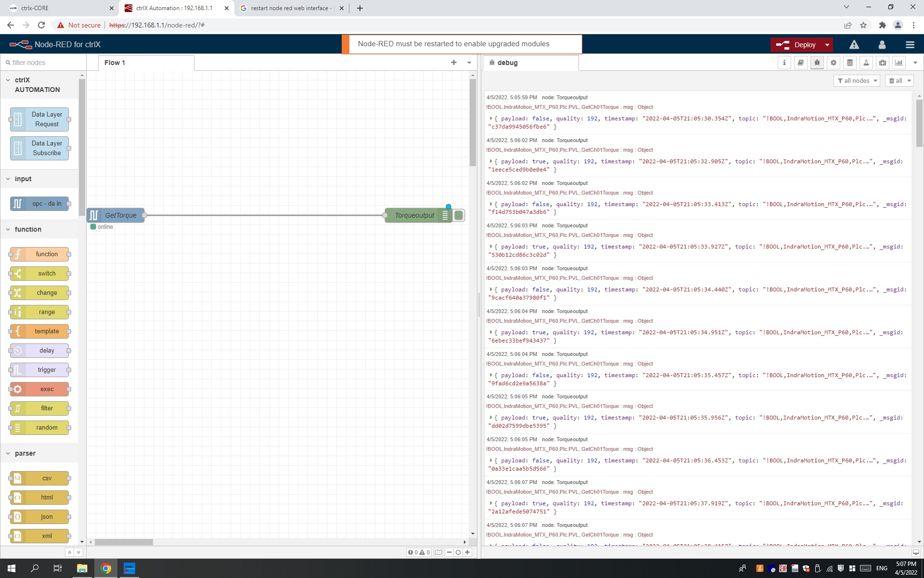Expand the first debug message with payload false

(x=490, y=118)
